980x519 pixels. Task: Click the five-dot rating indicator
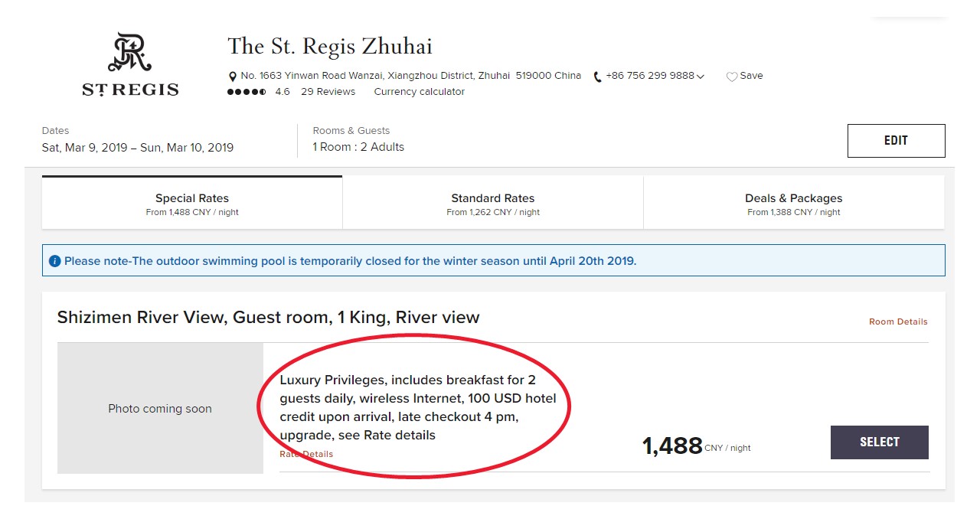[247, 92]
